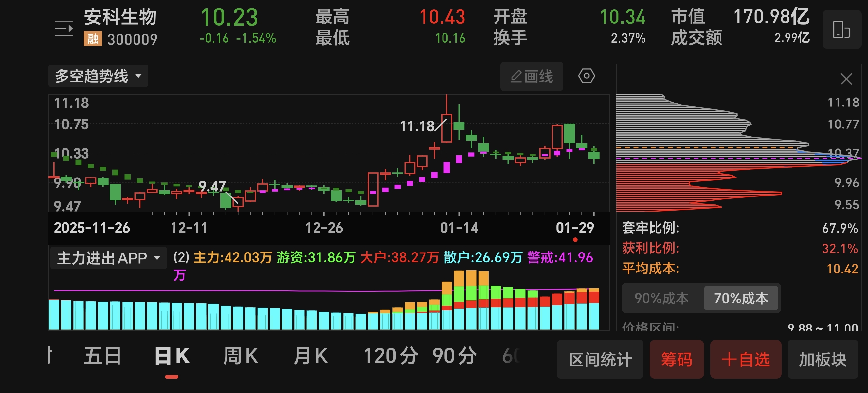Switch to the 周K tab

tap(240, 356)
